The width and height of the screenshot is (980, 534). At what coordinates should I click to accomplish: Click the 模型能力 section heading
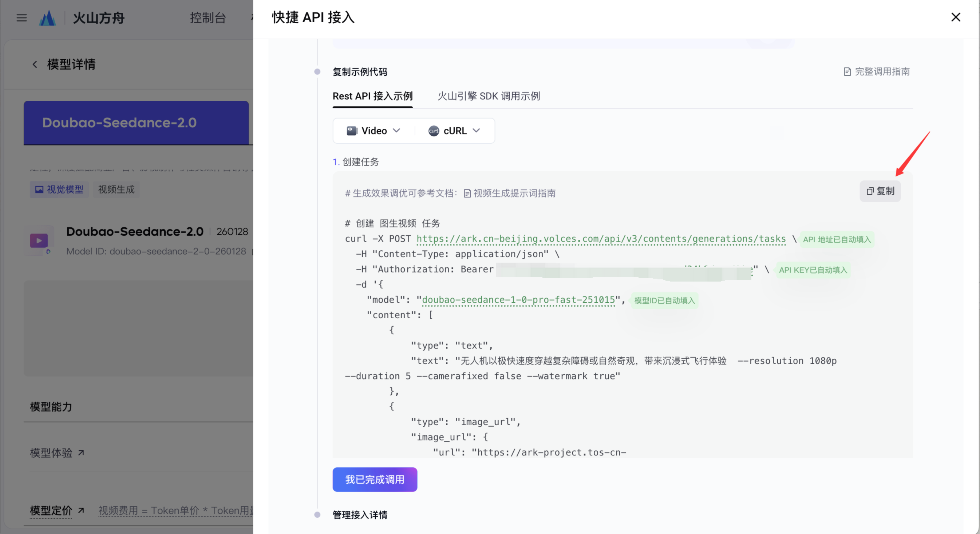pyautogui.click(x=51, y=407)
